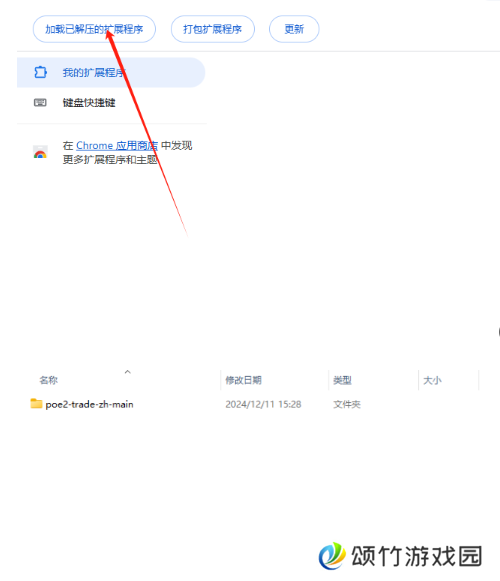The height and width of the screenshot is (581, 500).
Task: Click the 打包扩展程序 button
Action: 212,29
